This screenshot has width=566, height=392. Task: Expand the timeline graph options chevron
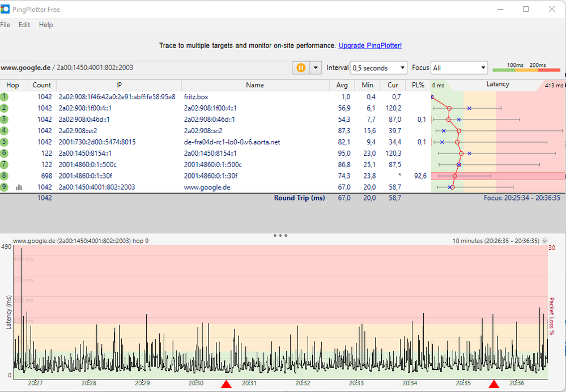tap(545, 241)
